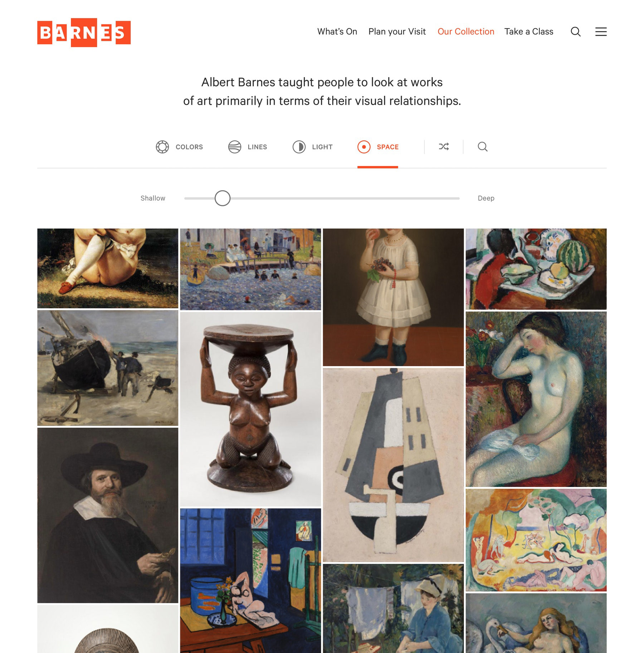Viewport: 644px width, 653px height.
Task: Go to Plan your Visit
Action: (397, 31)
